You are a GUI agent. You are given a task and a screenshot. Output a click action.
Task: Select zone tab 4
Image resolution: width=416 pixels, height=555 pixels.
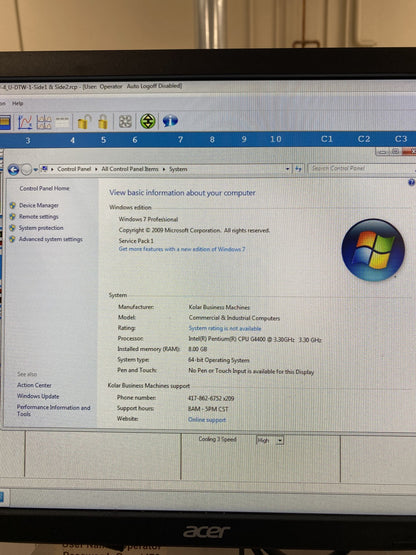point(73,140)
